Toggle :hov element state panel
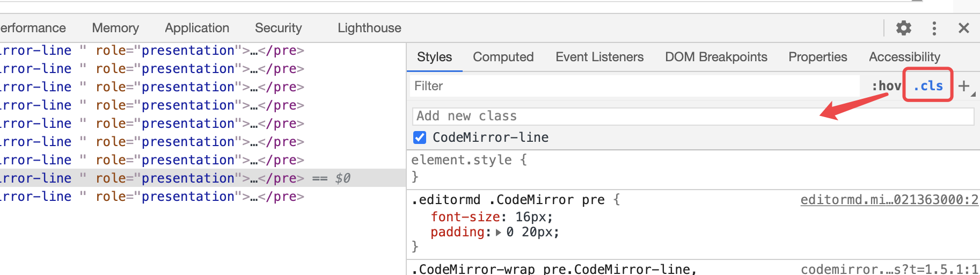The image size is (980, 275). click(x=886, y=86)
